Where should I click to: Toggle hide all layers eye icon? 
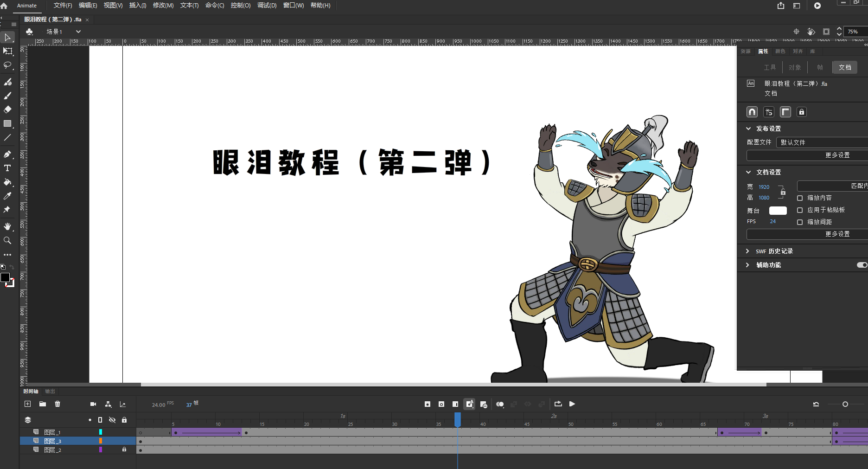point(112,420)
